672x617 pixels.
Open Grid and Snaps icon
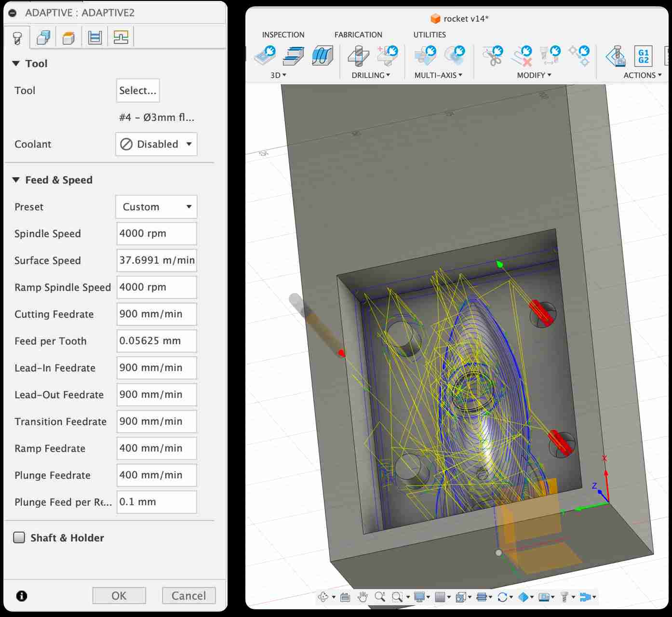(x=440, y=597)
